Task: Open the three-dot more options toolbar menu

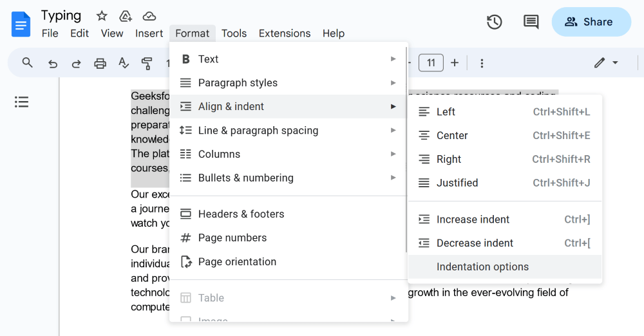Action: (x=482, y=63)
